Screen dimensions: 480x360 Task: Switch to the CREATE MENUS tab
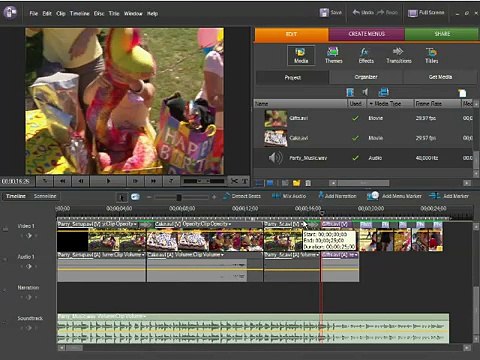click(366, 34)
